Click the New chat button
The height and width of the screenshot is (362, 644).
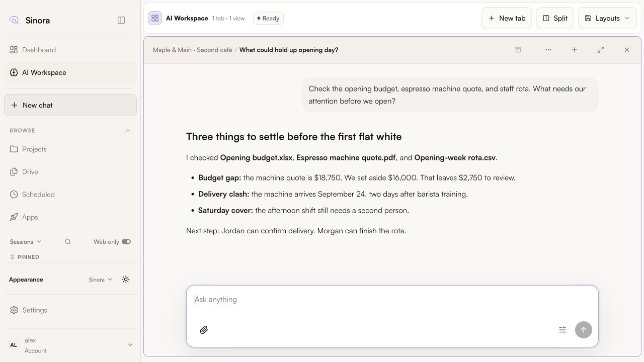[70, 105]
